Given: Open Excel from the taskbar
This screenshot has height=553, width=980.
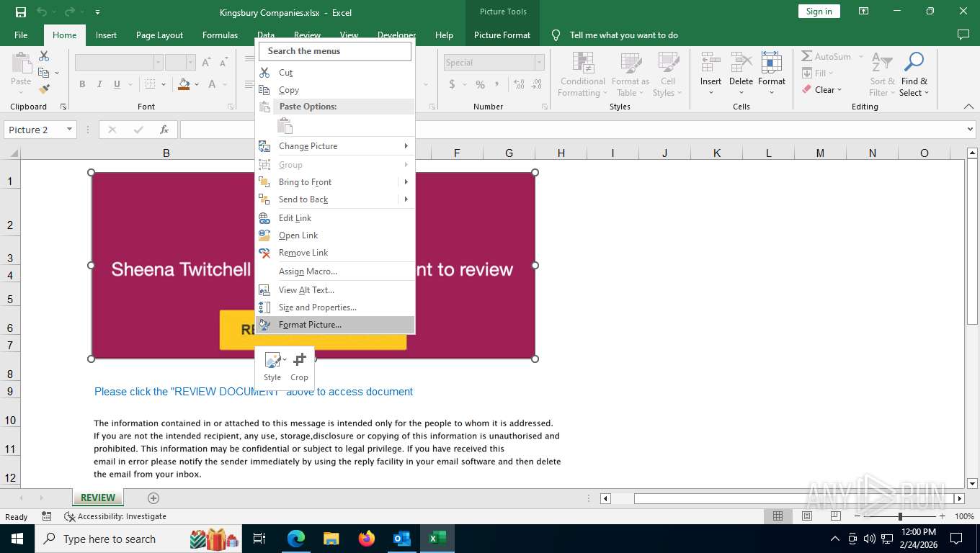Looking at the screenshot, I should pyautogui.click(x=437, y=538).
